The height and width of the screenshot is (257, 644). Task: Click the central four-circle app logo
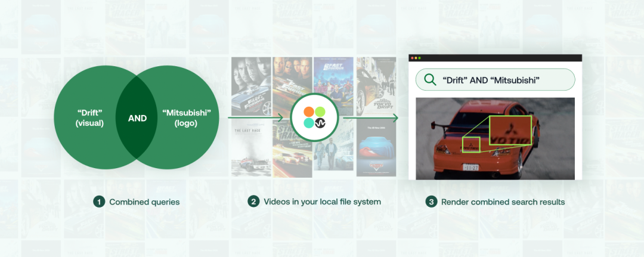tap(315, 117)
